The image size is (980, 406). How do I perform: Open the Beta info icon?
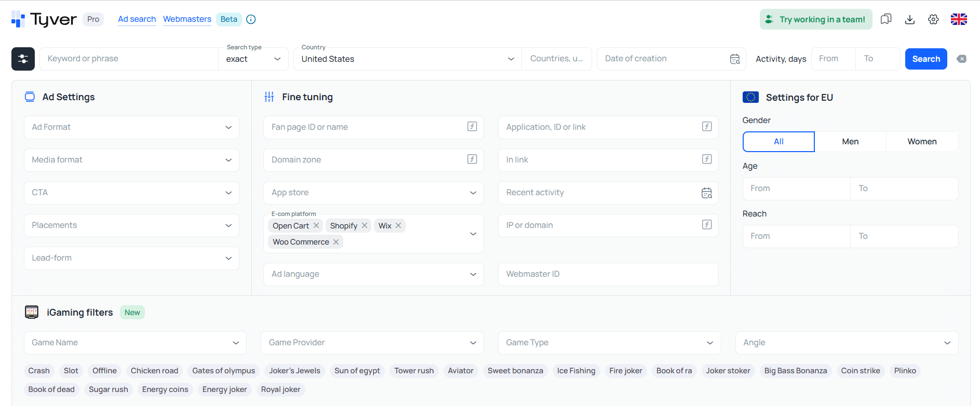[x=251, y=19]
